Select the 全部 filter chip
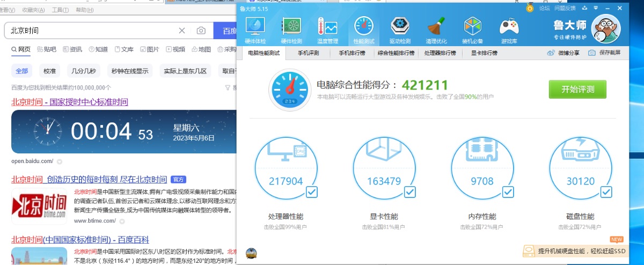 pyautogui.click(x=22, y=71)
